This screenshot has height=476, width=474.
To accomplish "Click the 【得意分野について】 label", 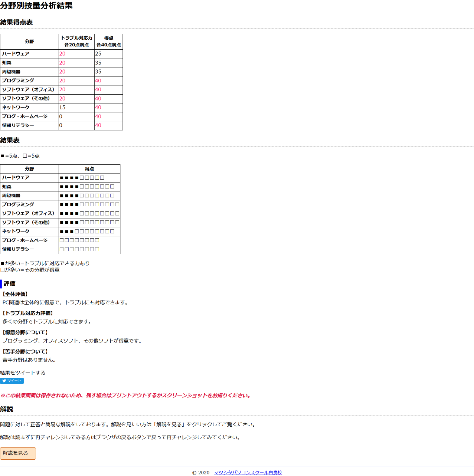I will [26, 332].
